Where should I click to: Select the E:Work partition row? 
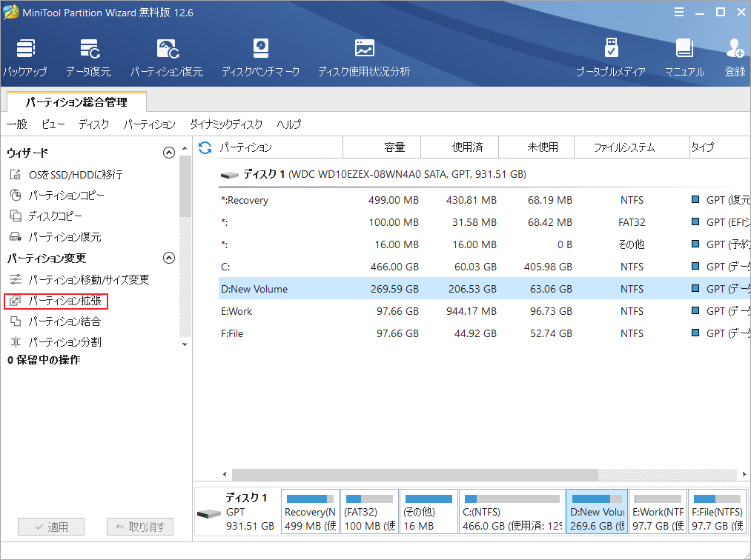coord(484,311)
